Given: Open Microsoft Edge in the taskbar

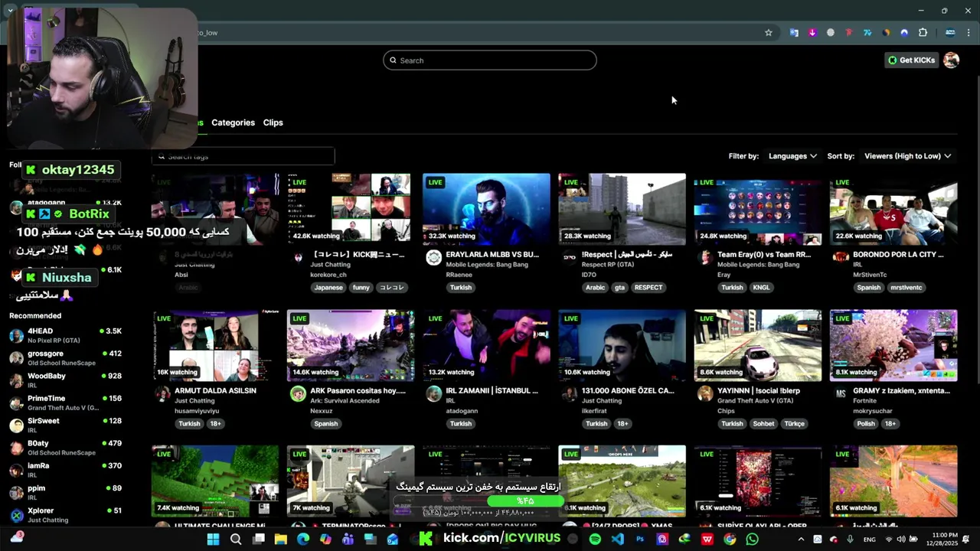Looking at the screenshot, I should (303, 540).
